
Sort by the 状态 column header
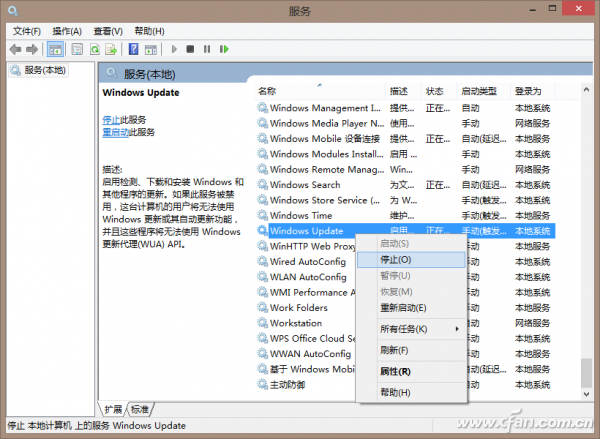point(439,91)
